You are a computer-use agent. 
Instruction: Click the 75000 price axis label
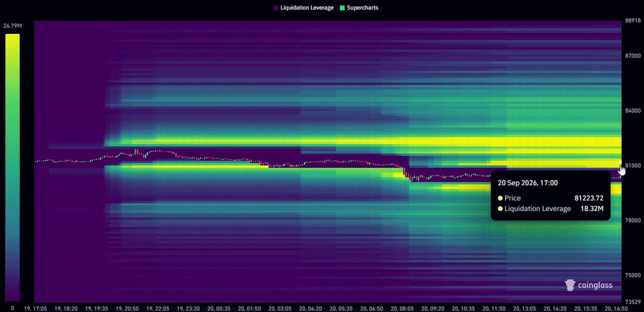click(634, 275)
